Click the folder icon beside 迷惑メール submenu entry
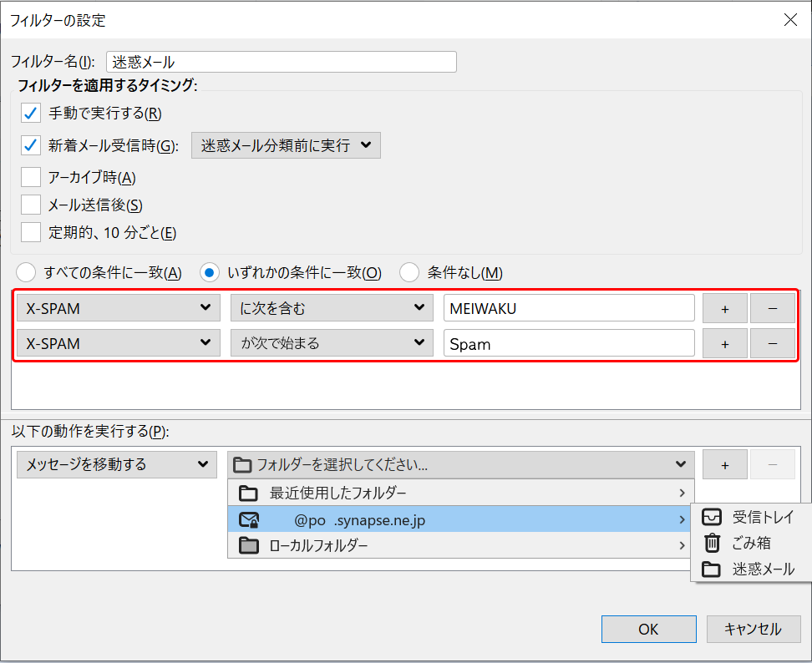This screenshot has width=812, height=663. [711, 569]
